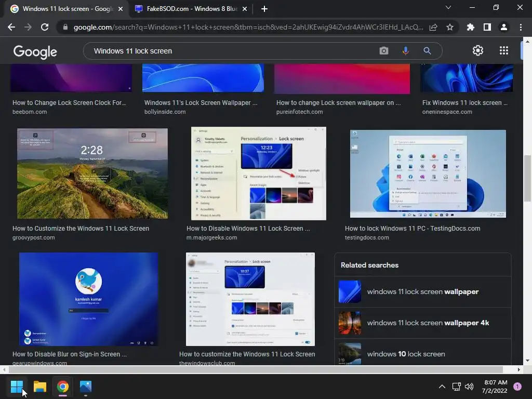
Task: Open green hills 2:28 lock screen thumbnail
Action: tap(92, 174)
